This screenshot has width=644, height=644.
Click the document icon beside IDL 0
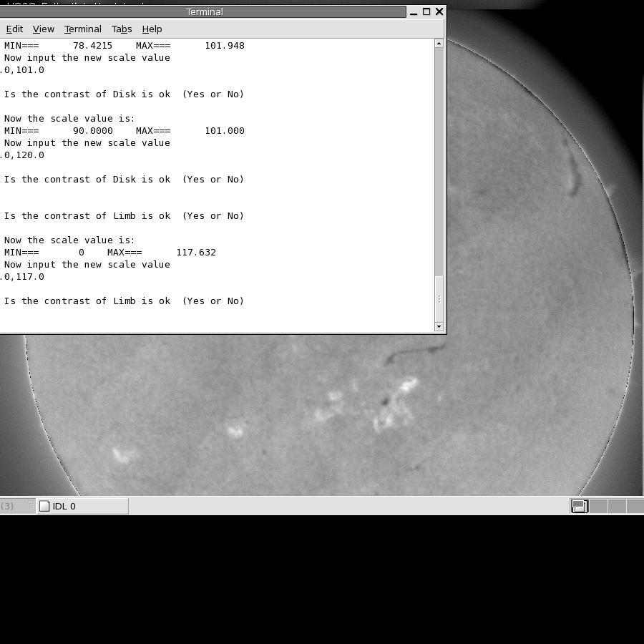pyautogui.click(x=44, y=507)
